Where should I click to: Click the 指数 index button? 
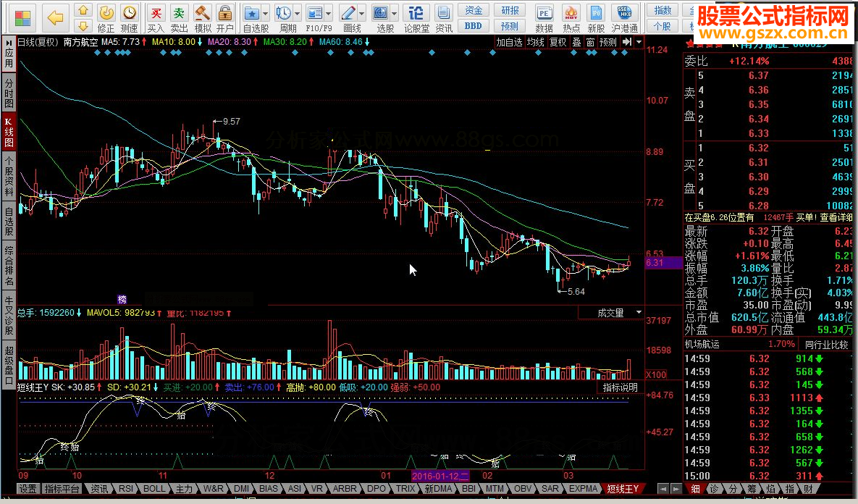(x=663, y=10)
